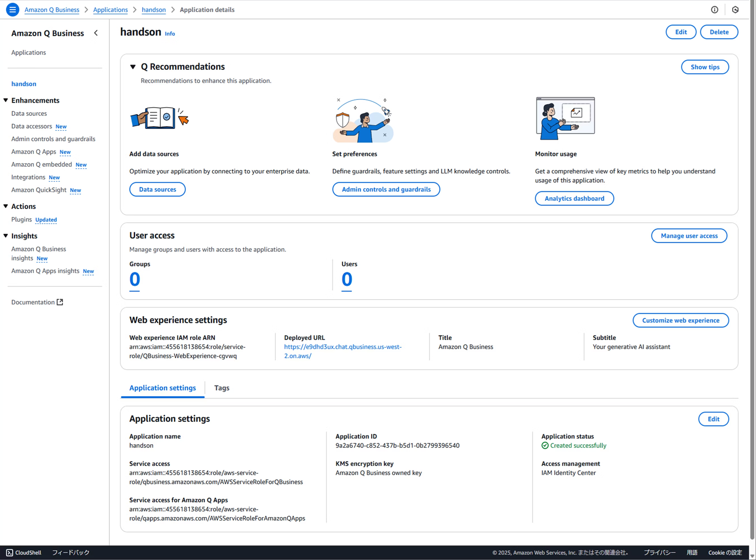Viewport: 756px width, 560px height.
Task: Click the CloudShell terminal icon
Action: point(10,552)
